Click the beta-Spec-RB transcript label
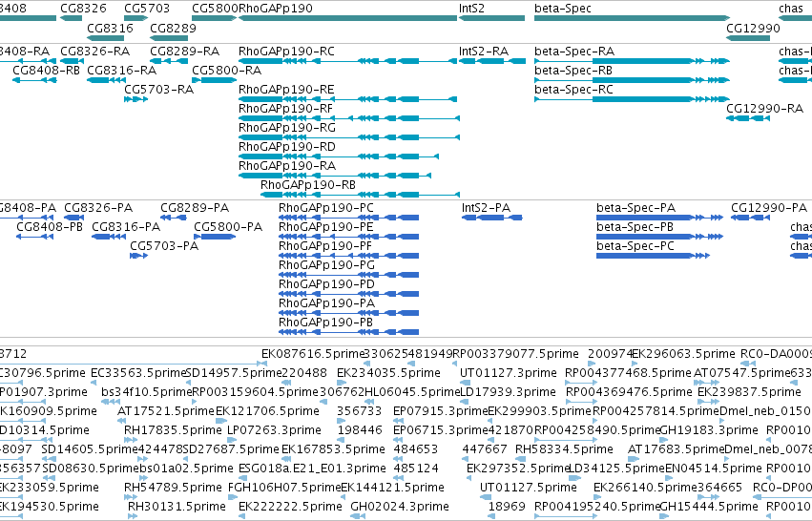The height and width of the screenshot is (521, 812). coord(573,71)
